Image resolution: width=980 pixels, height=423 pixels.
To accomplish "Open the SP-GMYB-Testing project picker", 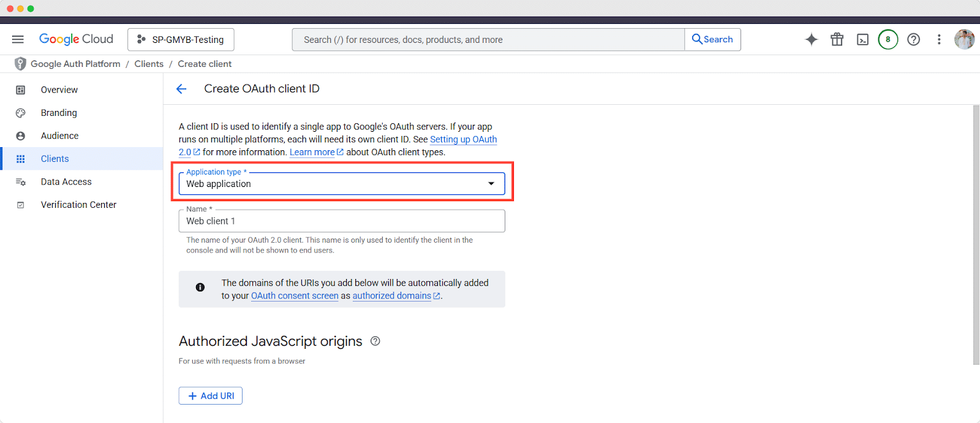I will [181, 39].
